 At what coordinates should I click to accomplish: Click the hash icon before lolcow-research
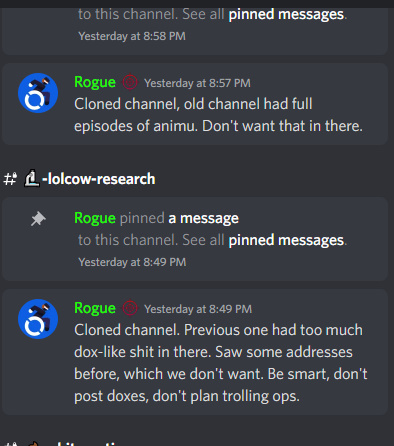click(10, 179)
